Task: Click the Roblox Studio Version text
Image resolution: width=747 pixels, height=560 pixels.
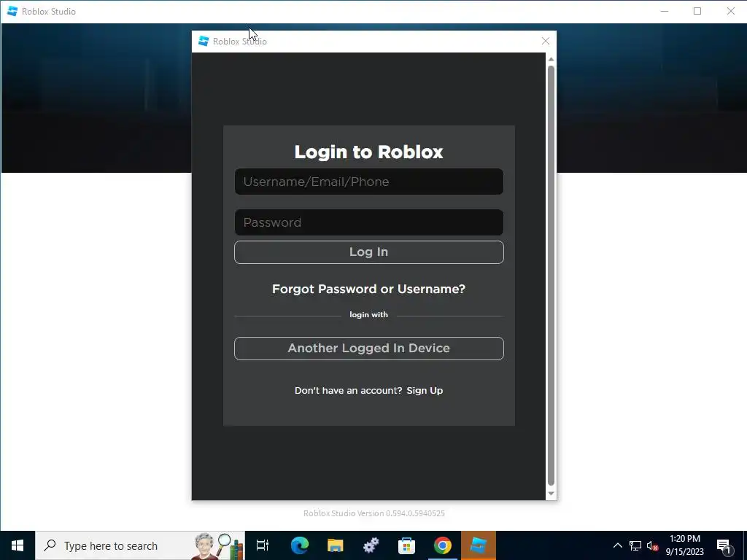Action: pos(374,513)
